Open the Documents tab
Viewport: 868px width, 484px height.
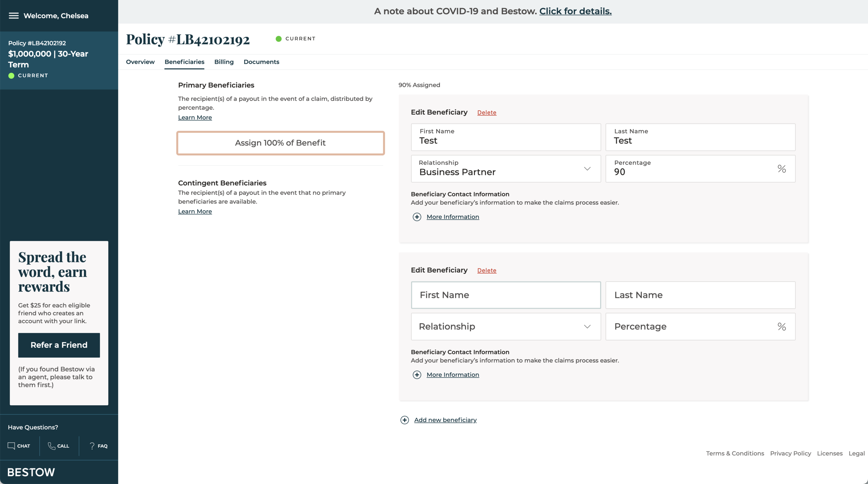point(261,62)
